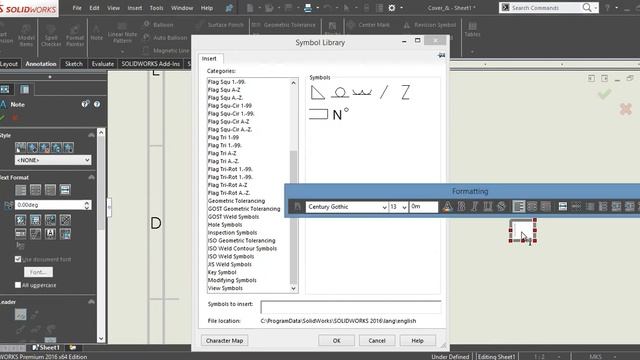Open the Character Map button
The image size is (640, 360).
tap(224, 340)
